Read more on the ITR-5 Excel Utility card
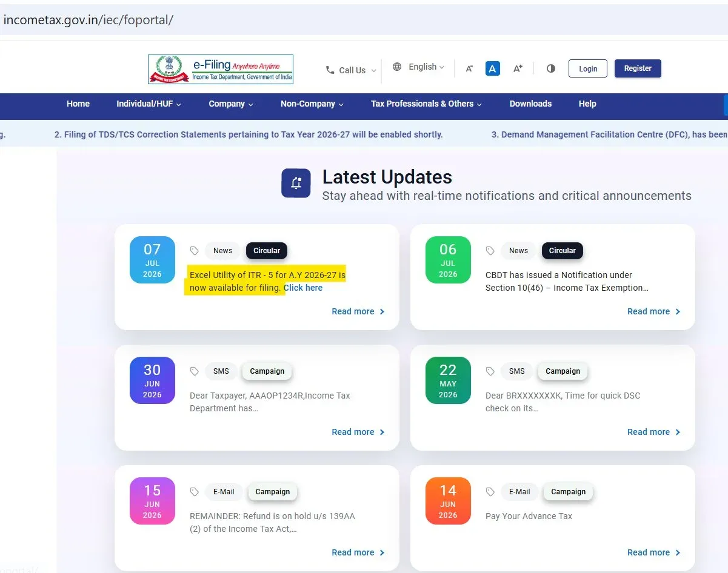 click(358, 311)
